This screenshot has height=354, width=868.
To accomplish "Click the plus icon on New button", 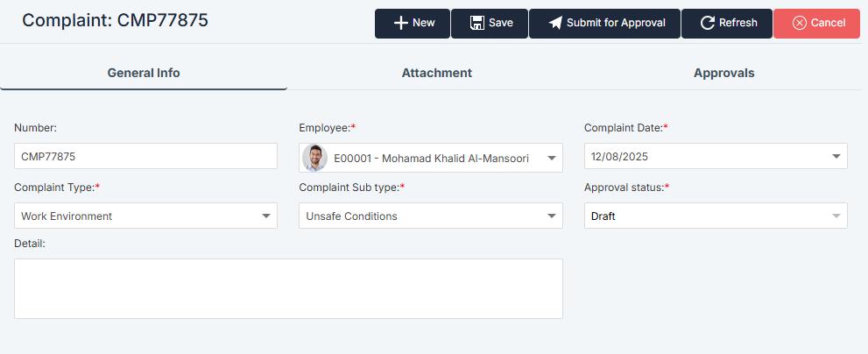I will [x=400, y=23].
